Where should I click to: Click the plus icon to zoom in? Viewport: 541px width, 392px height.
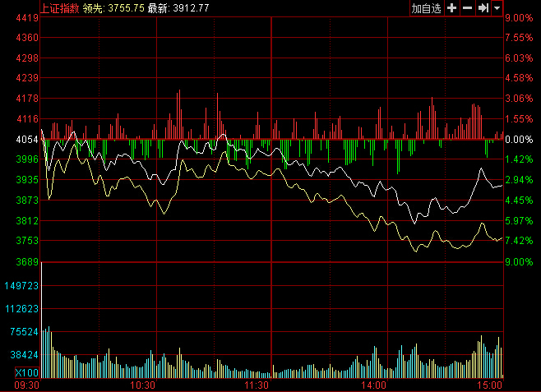click(451, 7)
